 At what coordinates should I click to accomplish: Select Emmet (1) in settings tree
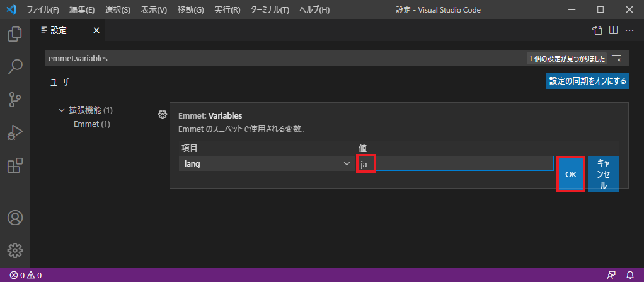[x=91, y=124]
